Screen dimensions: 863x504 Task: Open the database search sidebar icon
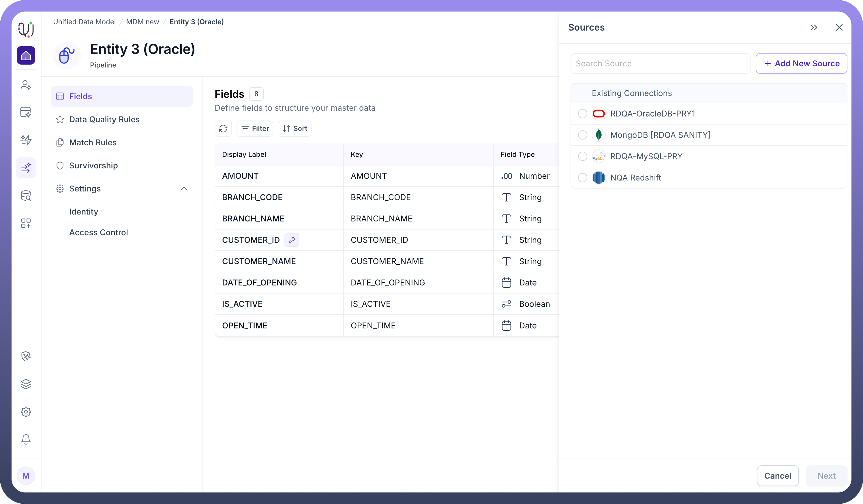(x=26, y=195)
